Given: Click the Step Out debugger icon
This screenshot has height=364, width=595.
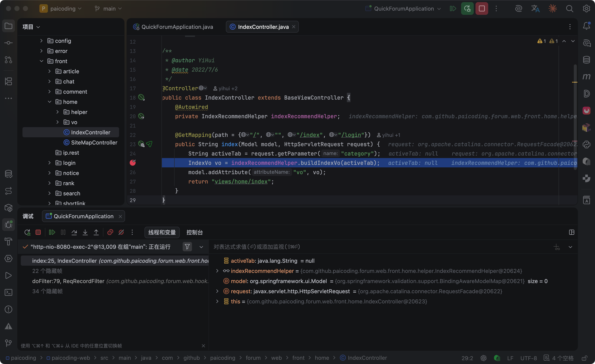Looking at the screenshot, I should (x=96, y=232).
